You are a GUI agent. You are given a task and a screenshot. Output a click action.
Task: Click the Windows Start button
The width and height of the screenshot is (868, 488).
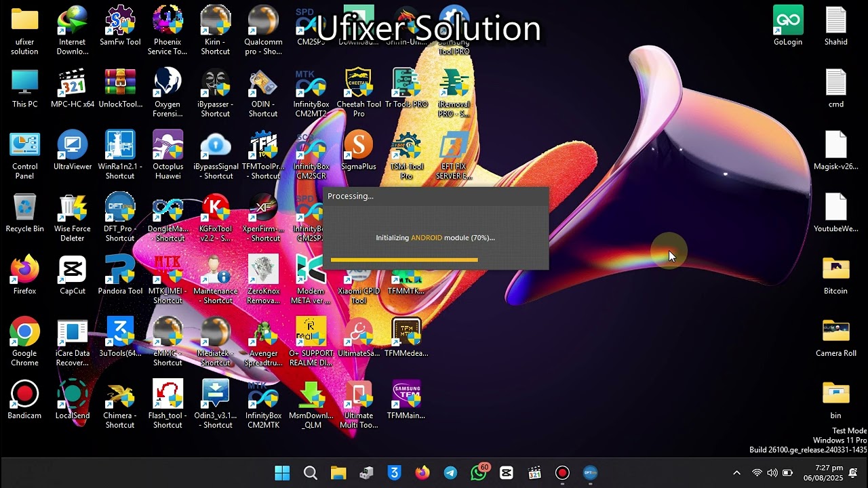click(x=282, y=473)
